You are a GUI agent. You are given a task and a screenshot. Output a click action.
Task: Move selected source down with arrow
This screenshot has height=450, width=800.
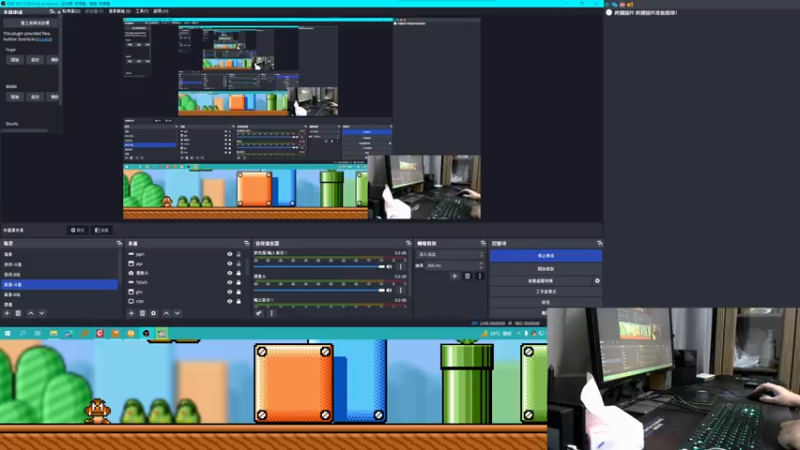tap(178, 313)
